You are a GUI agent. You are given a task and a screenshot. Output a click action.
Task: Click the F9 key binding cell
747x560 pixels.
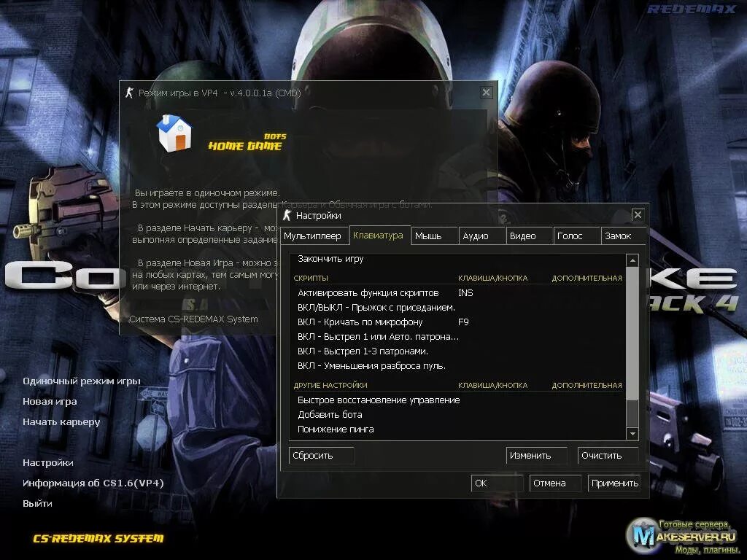[x=463, y=322]
